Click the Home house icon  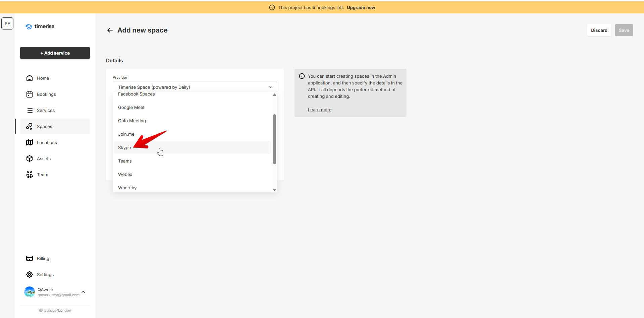pyautogui.click(x=30, y=78)
